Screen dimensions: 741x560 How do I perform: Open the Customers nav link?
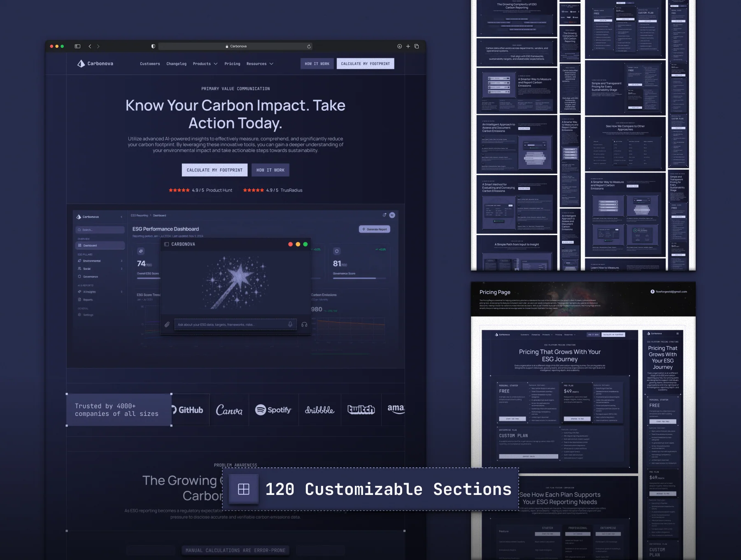click(150, 64)
